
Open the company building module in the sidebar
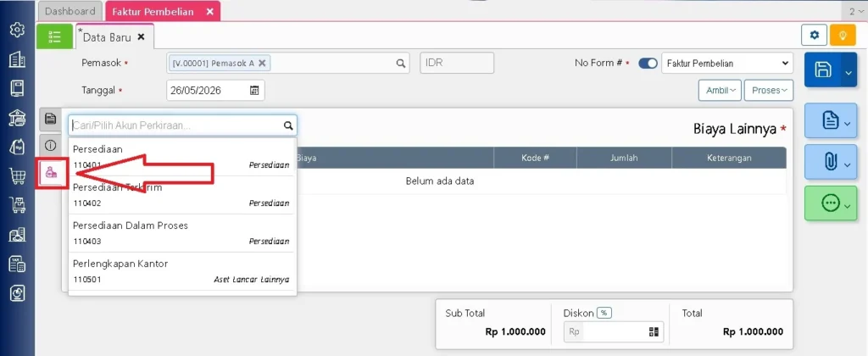tap(17, 58)
